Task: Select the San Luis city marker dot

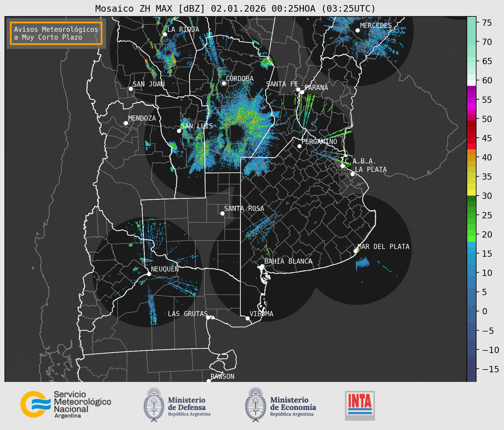Action: [x=179, y=131]
